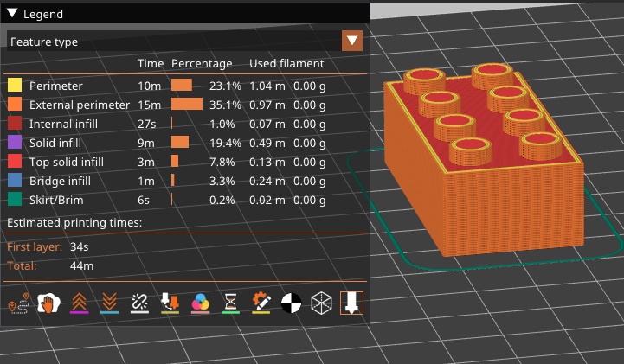Click the Skirt/Brim label

coord(56,200)
